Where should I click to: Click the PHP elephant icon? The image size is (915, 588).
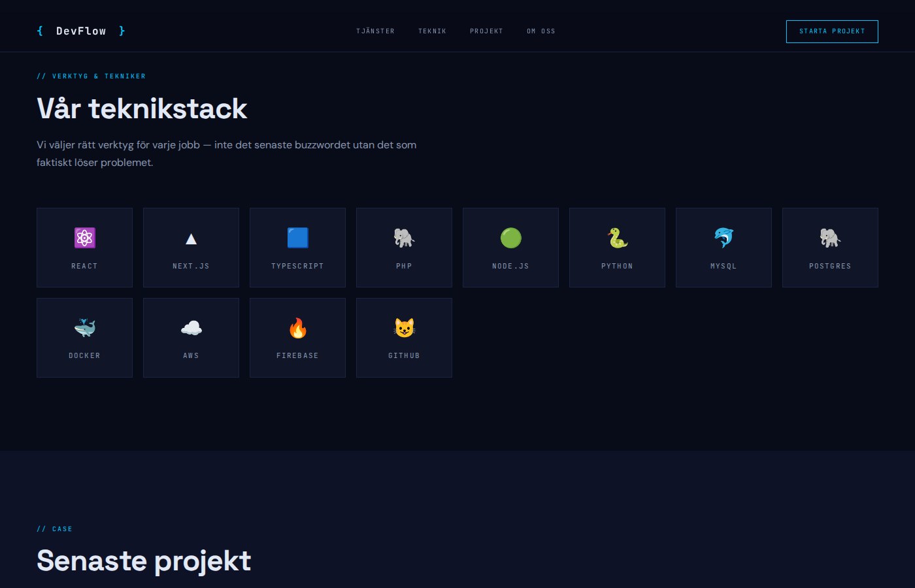tap(404, 238)
